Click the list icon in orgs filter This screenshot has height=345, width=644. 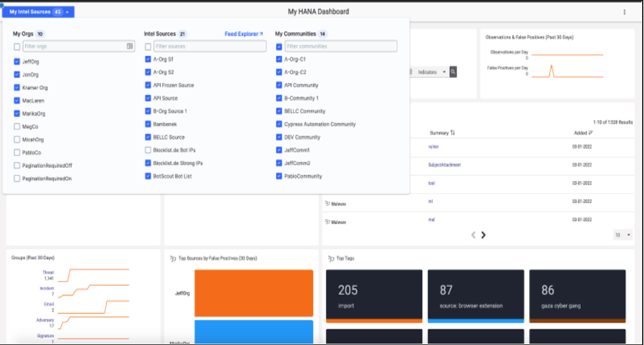[130, 47]
